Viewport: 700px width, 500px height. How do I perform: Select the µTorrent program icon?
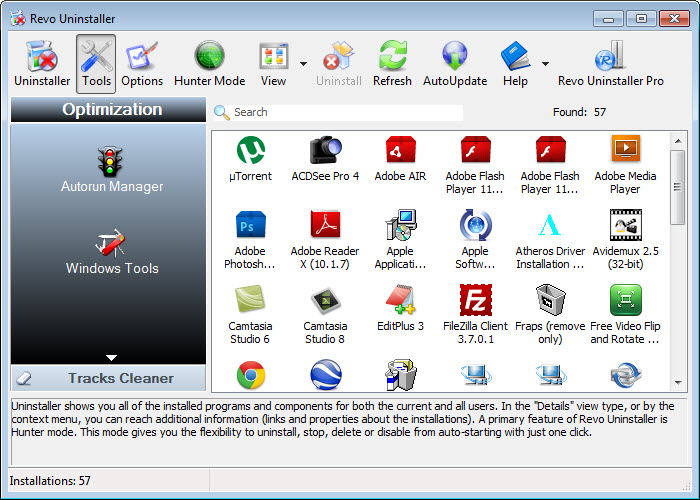pyautogui.click(x=250, y=158)
